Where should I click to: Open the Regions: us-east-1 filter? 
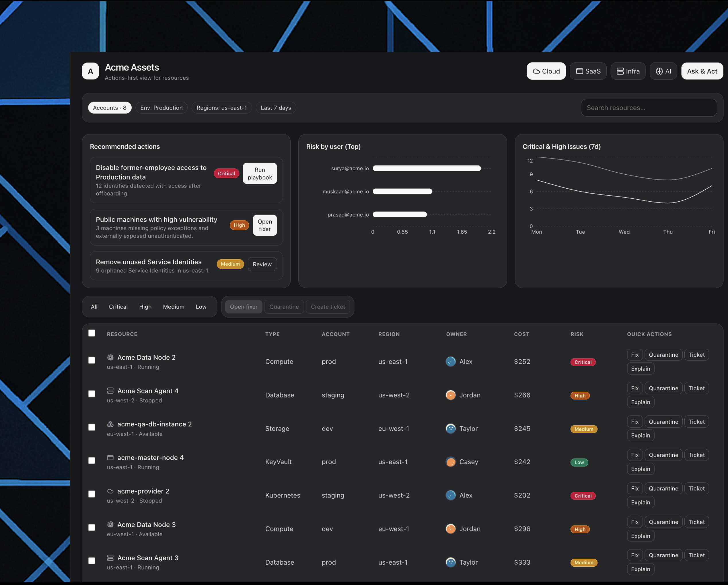(x=221, y=108)
